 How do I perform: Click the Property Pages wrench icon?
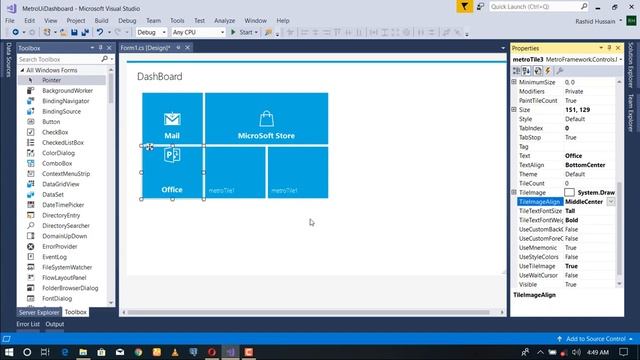pos(560,71)
